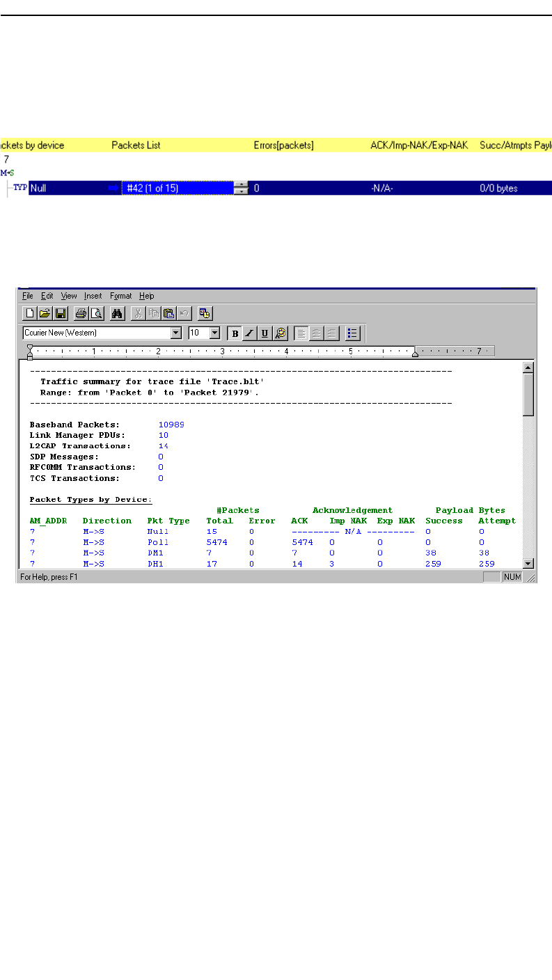
Task: Open the Format menu
Action: 121,296
